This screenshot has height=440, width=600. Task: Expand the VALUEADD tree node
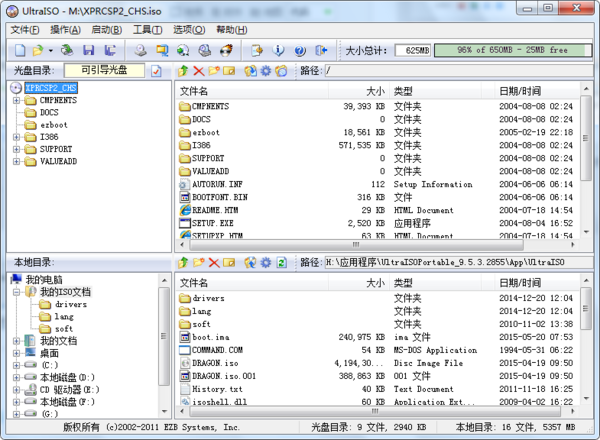point(16,161)
